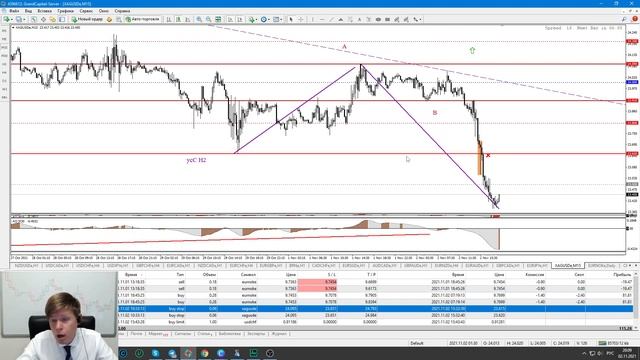Image resolution: width=640 pixels, height=360 pixels.
Task: Open the New Chart toolbar icon
Action: [6, 19]
